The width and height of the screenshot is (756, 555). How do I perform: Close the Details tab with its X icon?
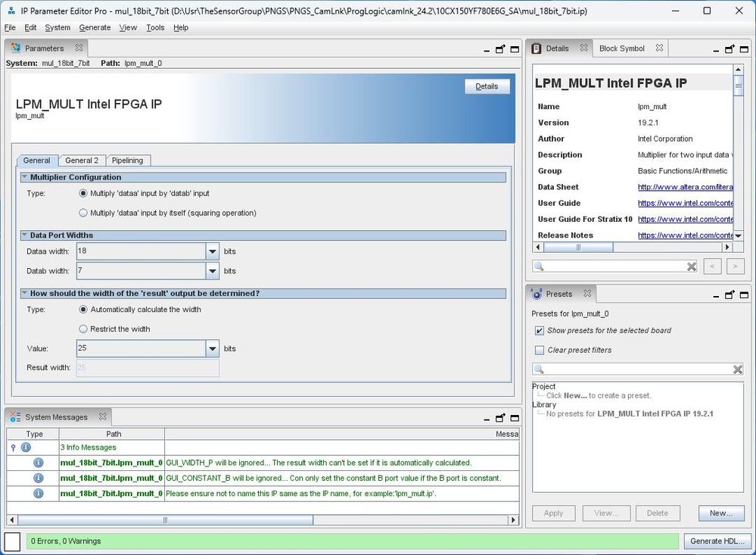click(x=584, y=48)
